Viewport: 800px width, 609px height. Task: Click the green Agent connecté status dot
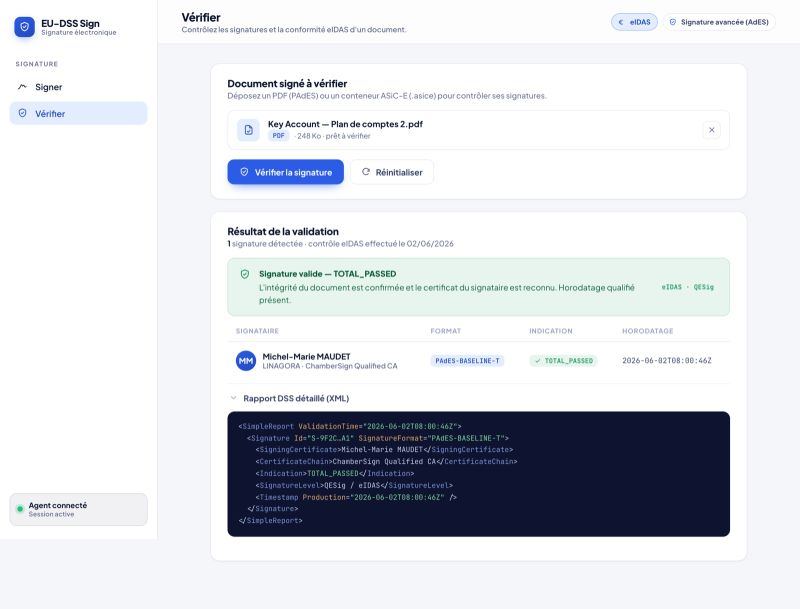click(20, 509)
